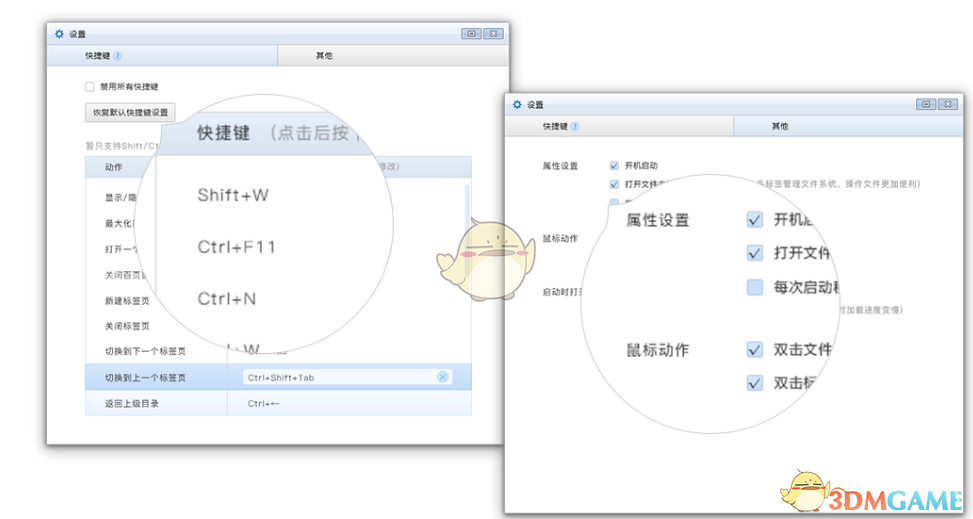Uncheck 开机启动 in right window
This screenshot has width=973, height=519.
coord(614,166)
